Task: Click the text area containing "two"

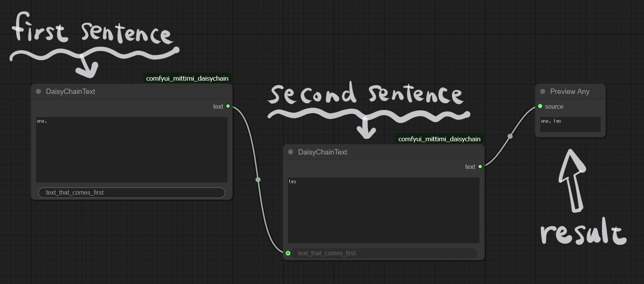Action: [384, 210]
